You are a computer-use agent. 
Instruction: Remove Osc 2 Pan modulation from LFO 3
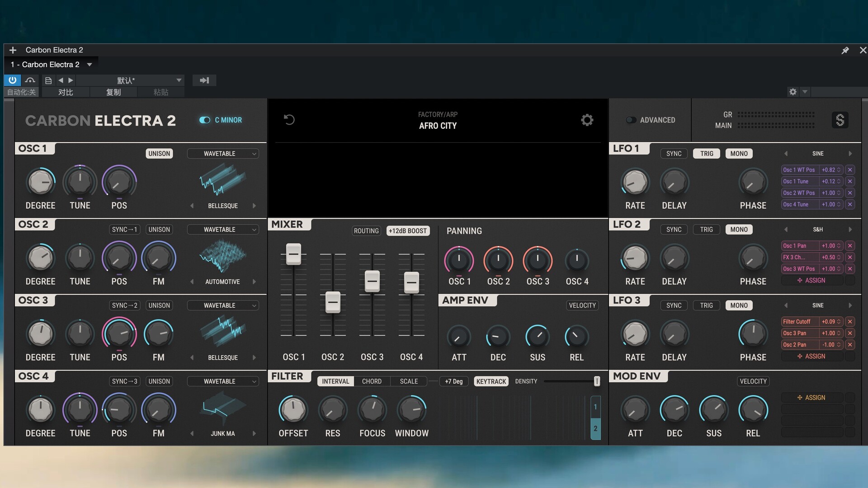pos(850,345)
